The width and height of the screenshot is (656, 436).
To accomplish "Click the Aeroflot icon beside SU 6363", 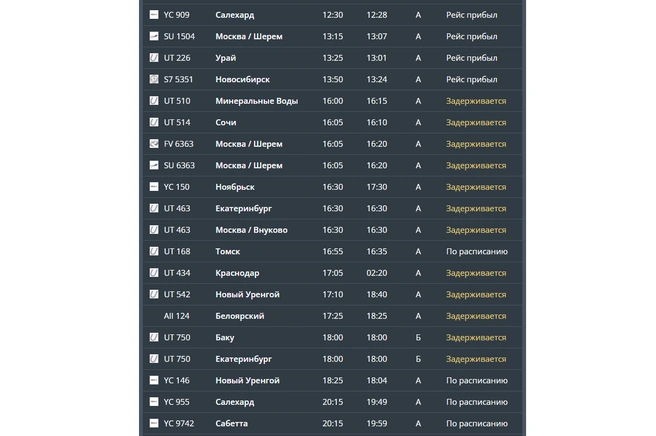I will pos(154,165).
